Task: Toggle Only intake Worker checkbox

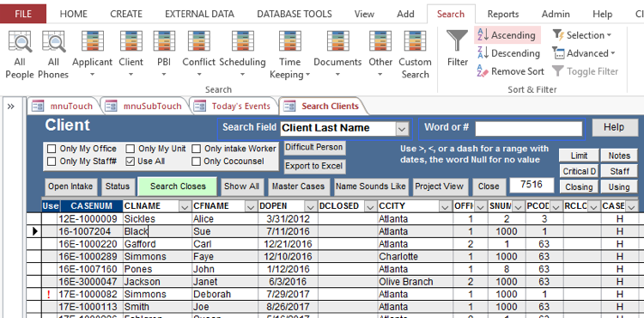Action: pyautogui.click(x=197, y=149)
